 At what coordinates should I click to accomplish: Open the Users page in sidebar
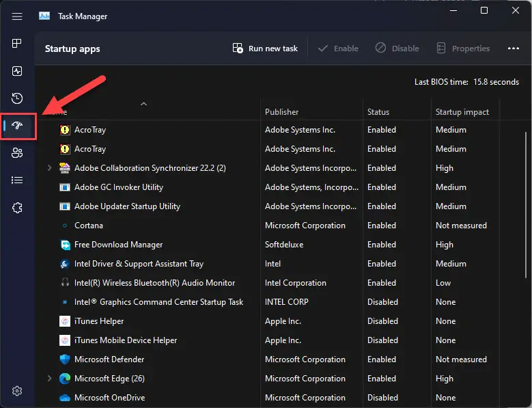click(17, 153)
